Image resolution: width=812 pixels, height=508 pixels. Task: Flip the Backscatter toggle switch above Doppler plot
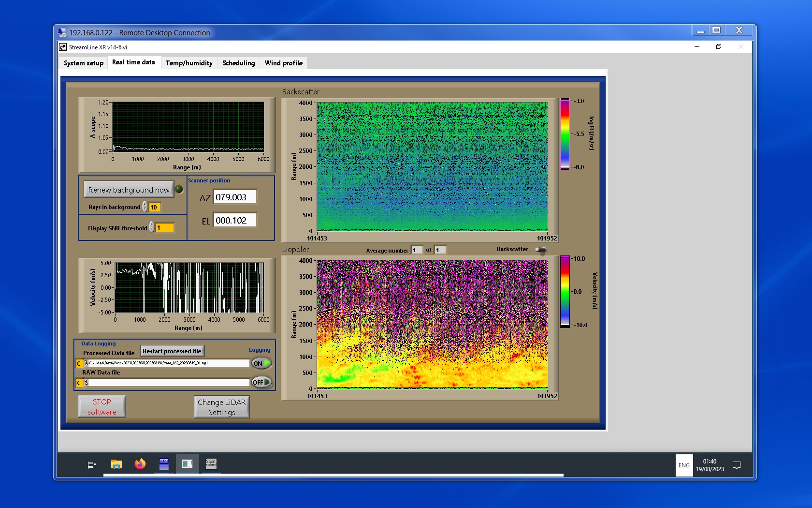coord(541,250)
